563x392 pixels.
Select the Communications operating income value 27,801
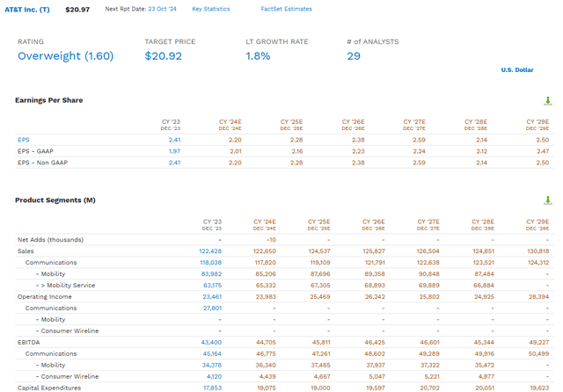(213, 309)
